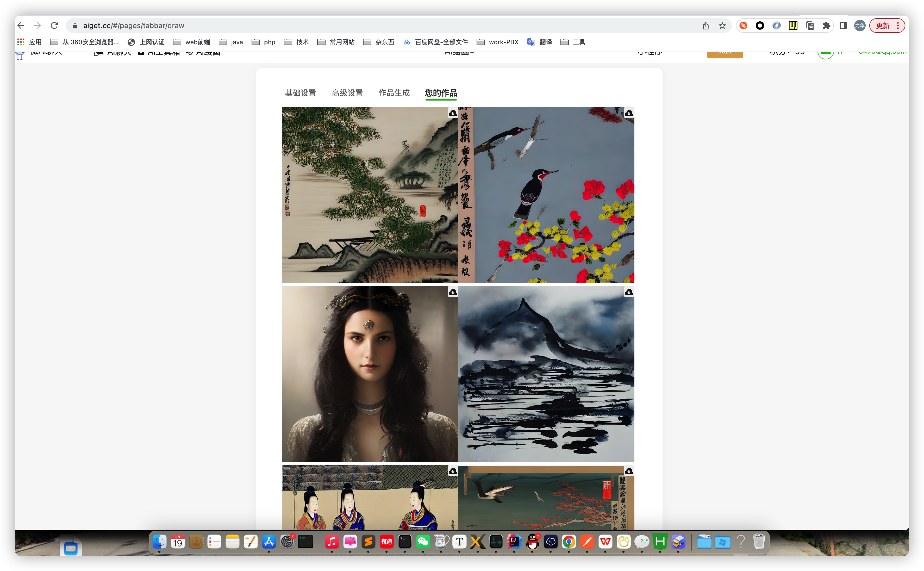Viewport: 924px width, 571px height.
Task: Click the browser reload button
Action: (x=54, y=26)
